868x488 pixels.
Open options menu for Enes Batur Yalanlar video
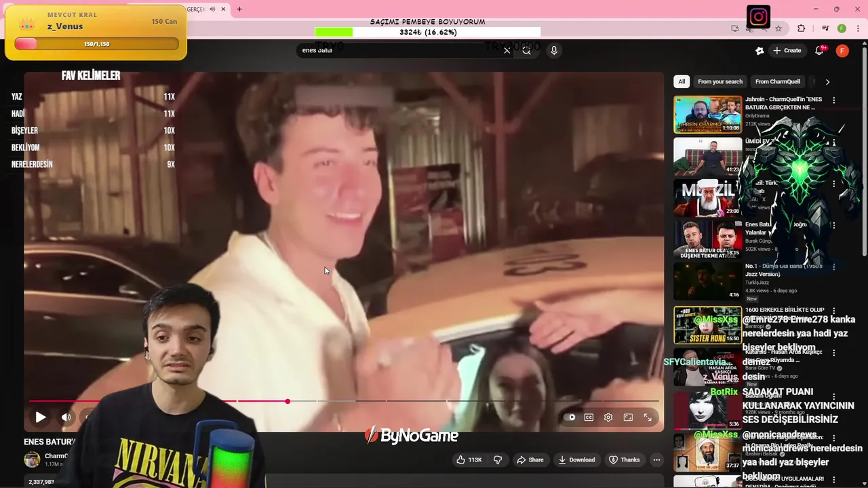834,225
